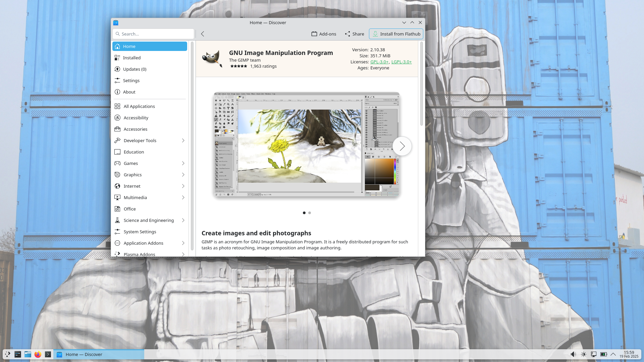This screenshot has height=362, width=644.
Task: Open the Office category
Action: pyautogui.click(x=150, y=209)
